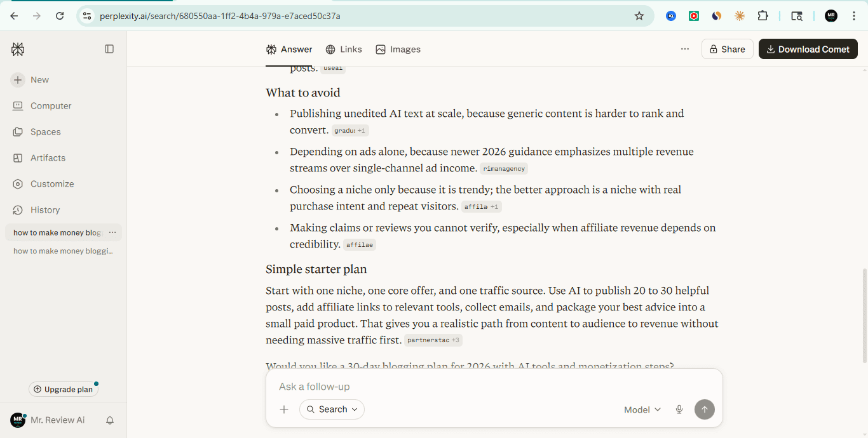Open the Mr. Review Ai account menu

coord(48,420)
